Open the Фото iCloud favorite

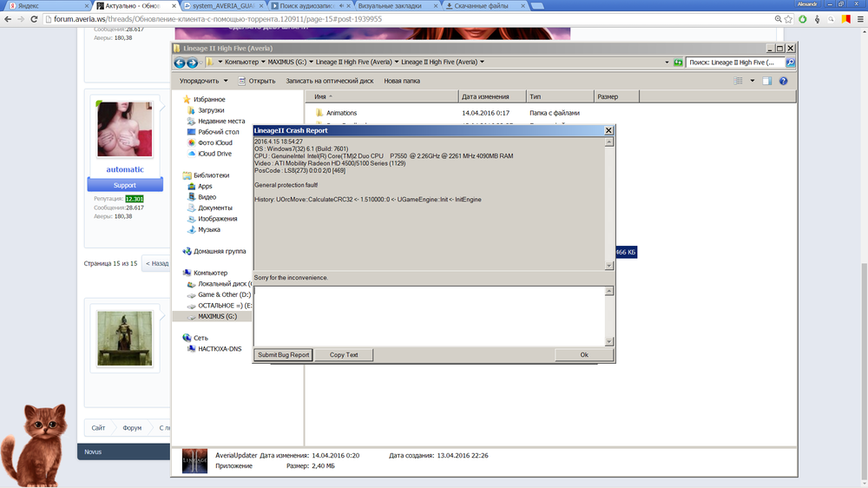coord(214,142)
